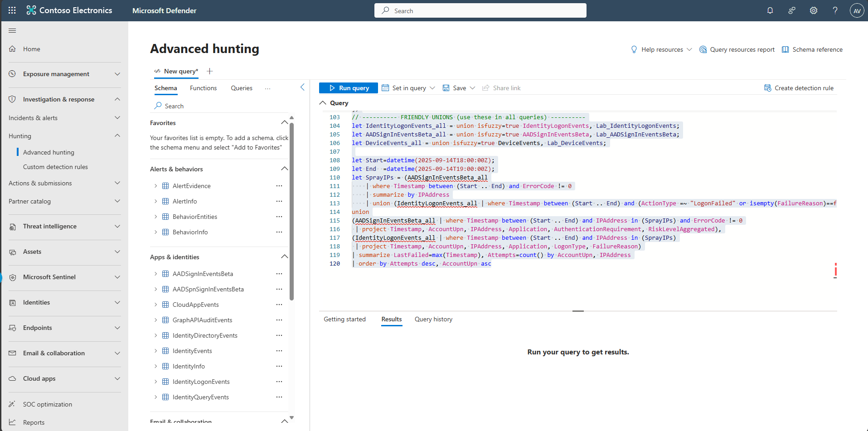Open the settings gear
Image resolution: width=868 pixels, height=431 pixels.
(814, 10)
